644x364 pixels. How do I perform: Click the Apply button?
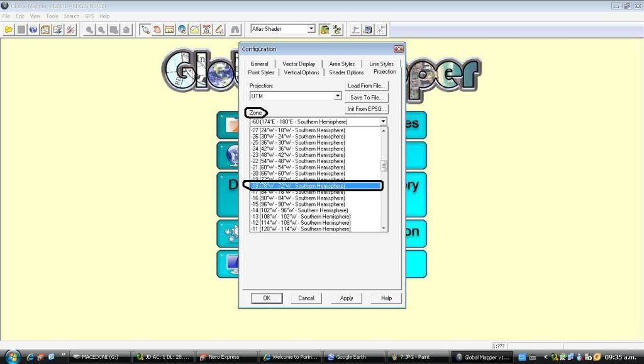click(x=347, y=299)
